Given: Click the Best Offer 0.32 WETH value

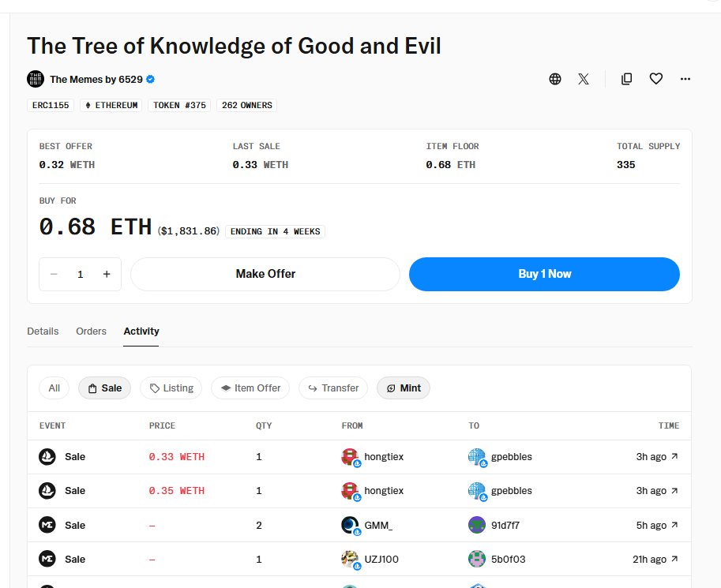Looking at the screenshot, I should (67, 165).
